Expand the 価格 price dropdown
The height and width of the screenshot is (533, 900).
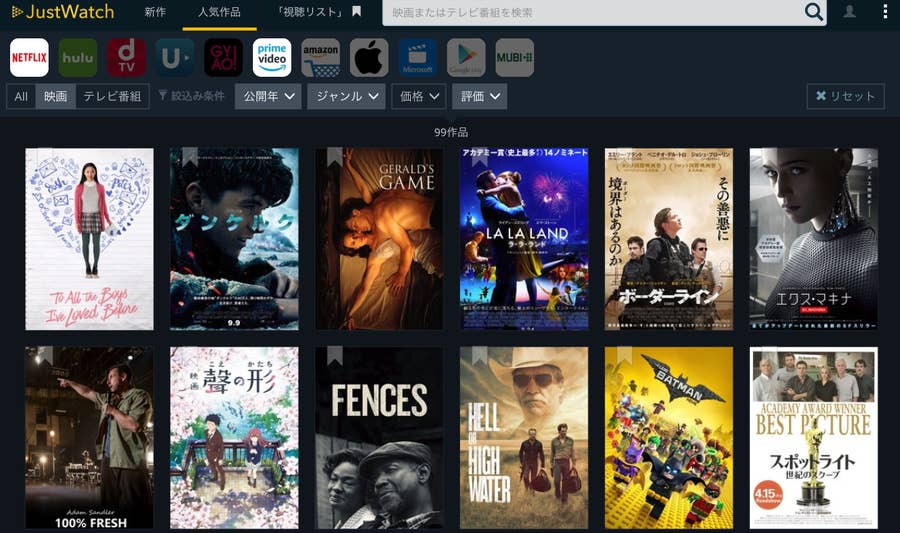(x=418, y=96)
